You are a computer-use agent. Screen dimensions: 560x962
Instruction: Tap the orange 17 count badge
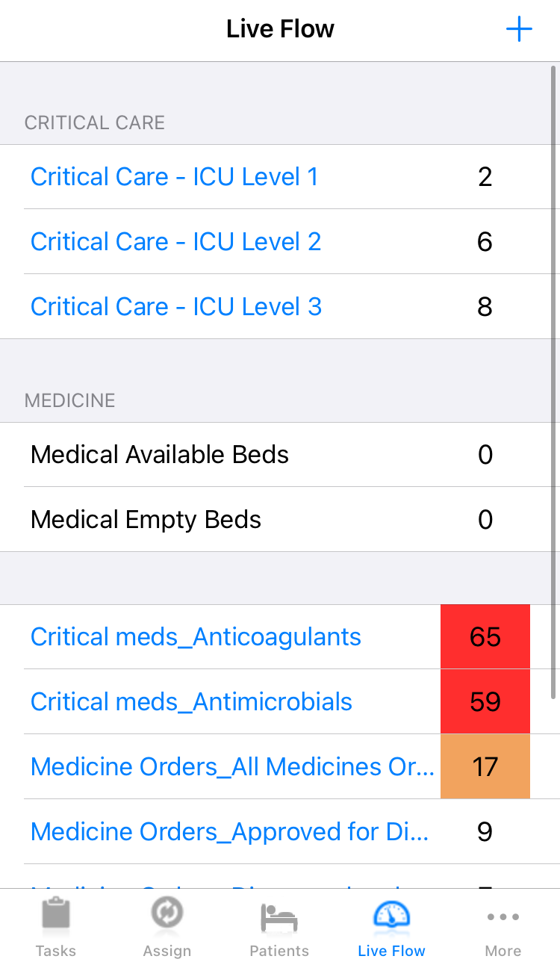click(x=485, y=767)
